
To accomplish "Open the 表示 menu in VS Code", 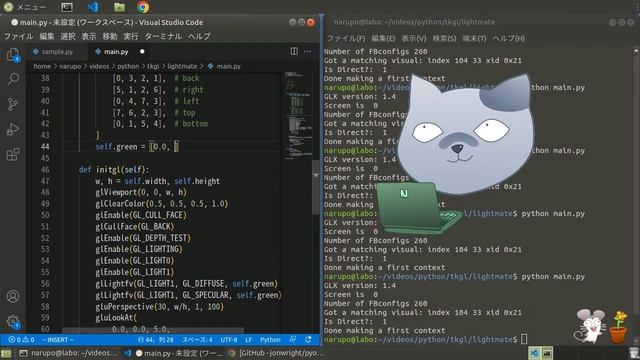I will pos(89,36).
